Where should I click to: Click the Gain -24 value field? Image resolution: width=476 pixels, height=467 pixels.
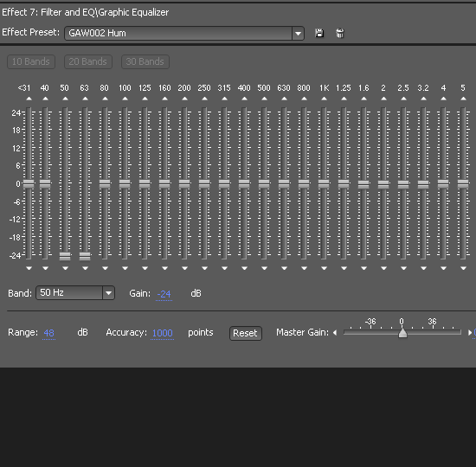coord(164,294)
